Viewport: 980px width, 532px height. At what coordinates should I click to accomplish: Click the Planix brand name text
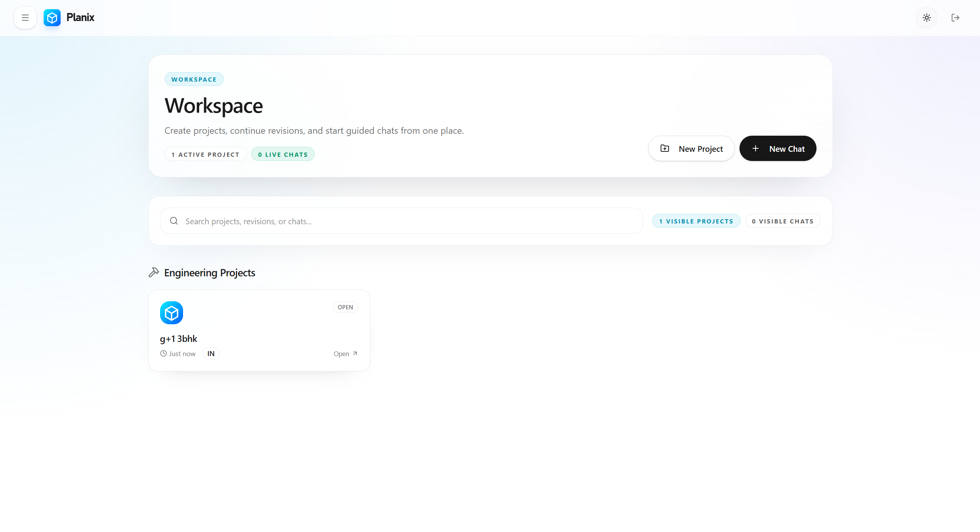(80, 18)
